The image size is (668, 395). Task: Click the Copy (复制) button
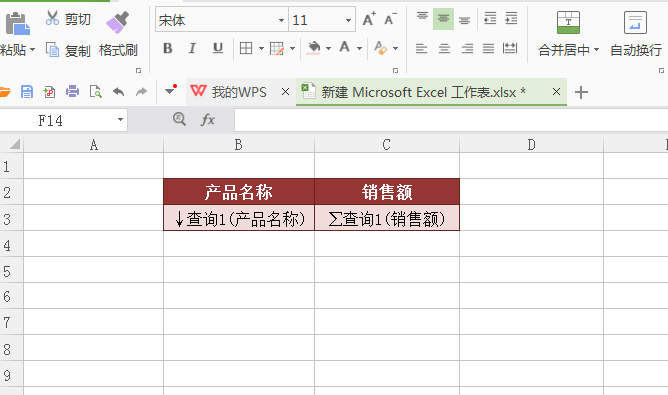tap(68, 50)
